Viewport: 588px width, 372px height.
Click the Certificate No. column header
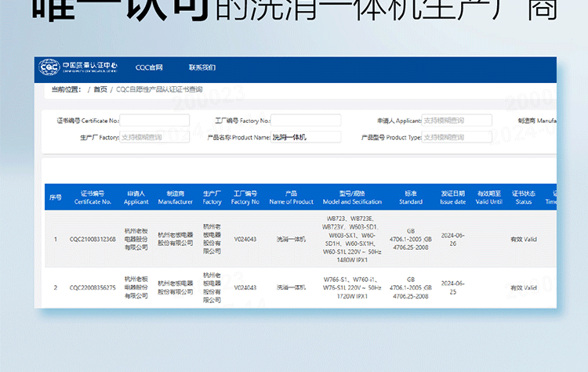click(93, 197)
